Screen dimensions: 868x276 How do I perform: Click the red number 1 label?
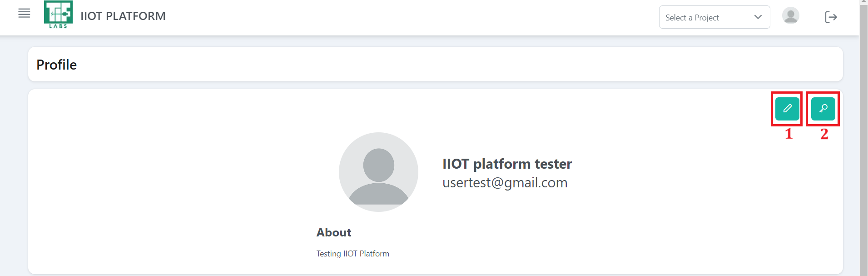point(789,134)
